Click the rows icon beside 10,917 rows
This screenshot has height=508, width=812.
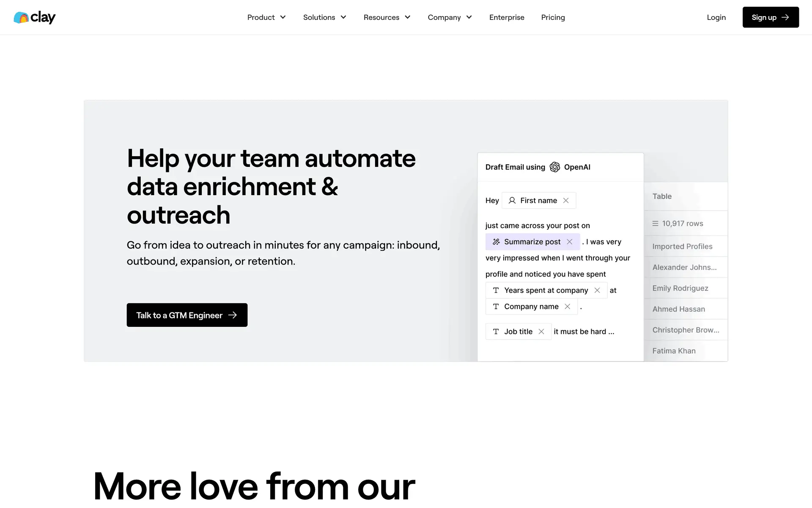tap(655, 224)
